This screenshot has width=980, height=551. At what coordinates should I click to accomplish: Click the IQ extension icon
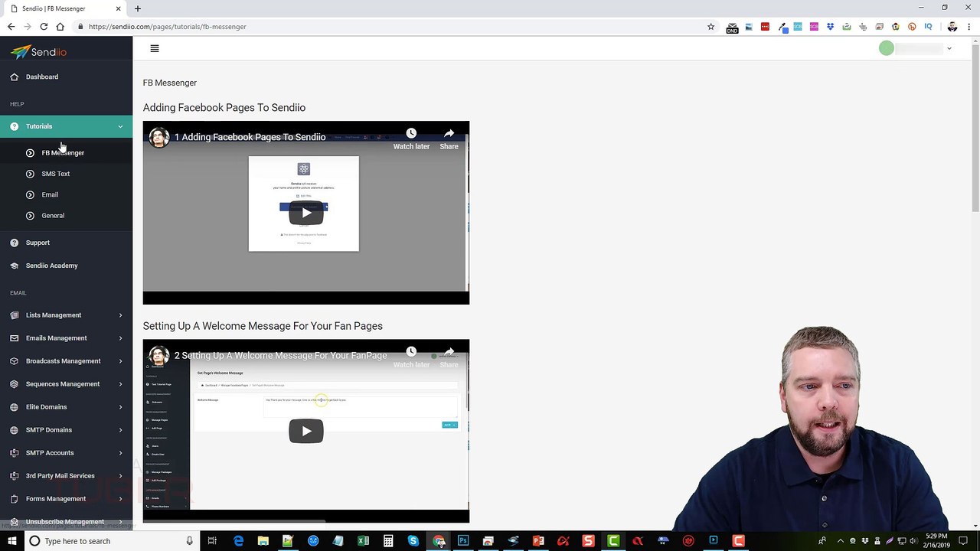point(928,27)
